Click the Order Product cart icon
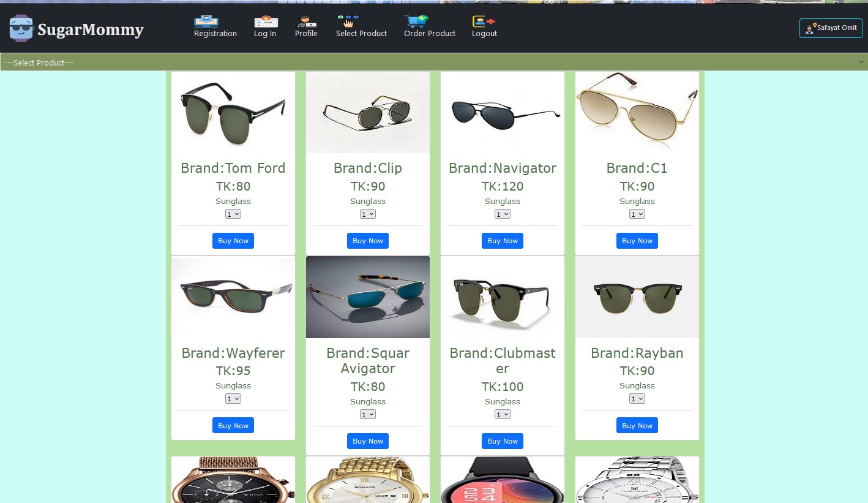 416,21
